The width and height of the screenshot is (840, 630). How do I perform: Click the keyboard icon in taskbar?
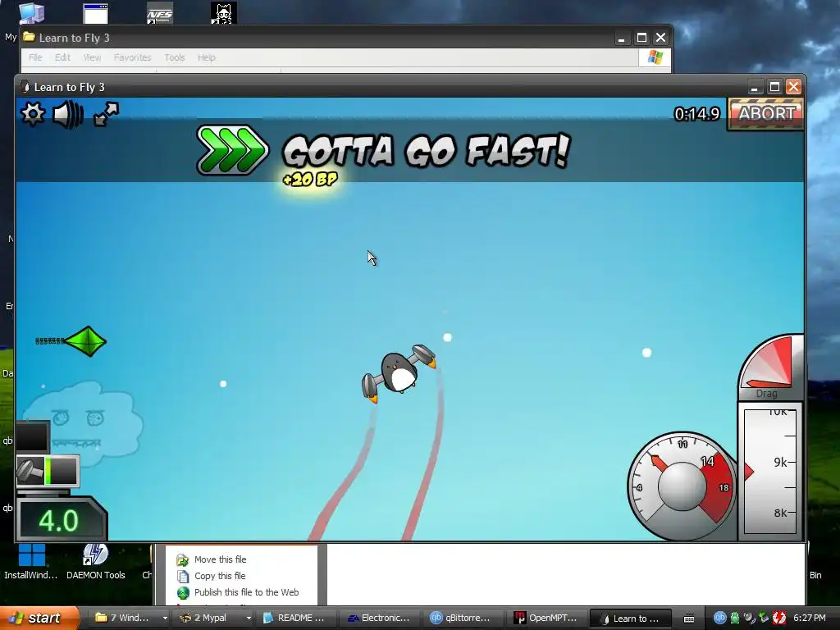pos(689,619)
